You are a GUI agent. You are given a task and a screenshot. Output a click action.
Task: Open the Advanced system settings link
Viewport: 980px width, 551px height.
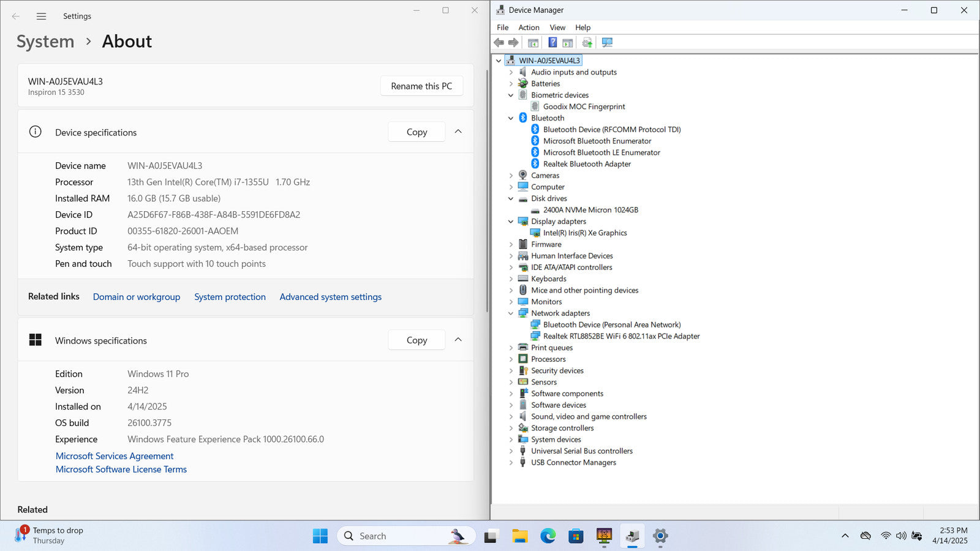330,297
